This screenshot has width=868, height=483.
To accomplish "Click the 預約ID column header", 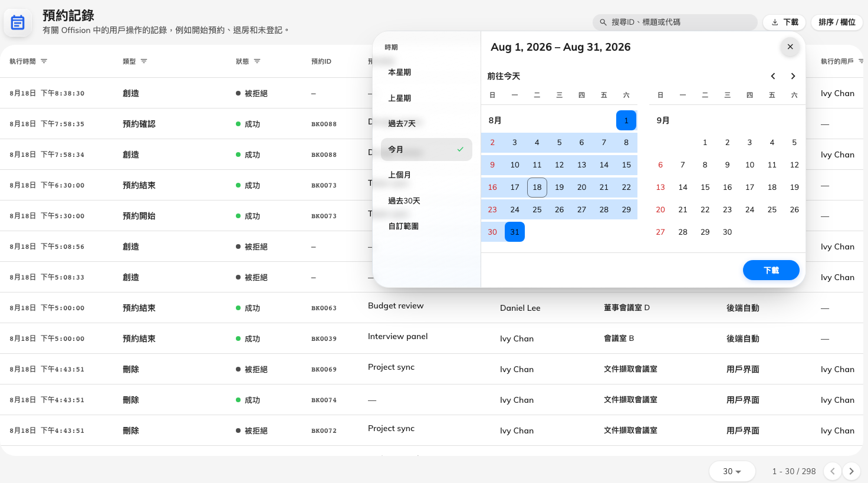I will pos(321,61).
